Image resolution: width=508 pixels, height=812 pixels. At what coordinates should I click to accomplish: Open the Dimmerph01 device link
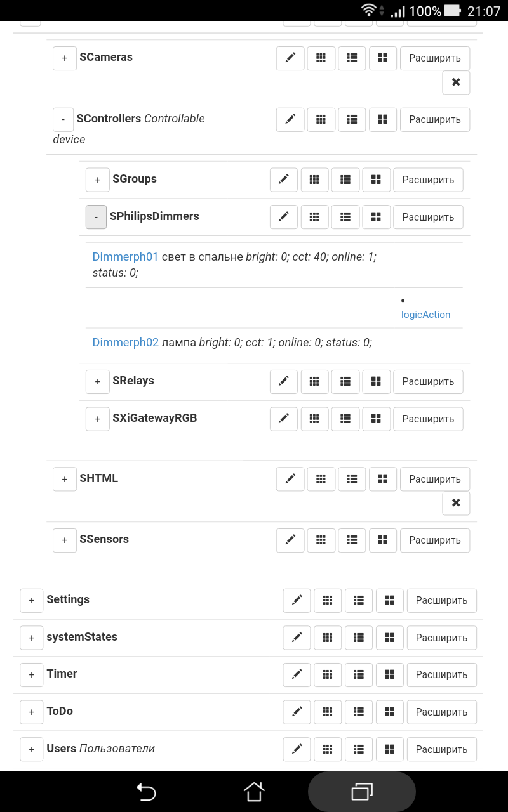point(125,257)
